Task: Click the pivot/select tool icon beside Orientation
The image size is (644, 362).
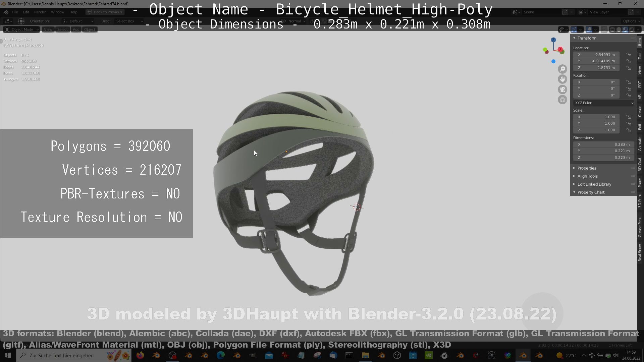Action: [21, 21]
